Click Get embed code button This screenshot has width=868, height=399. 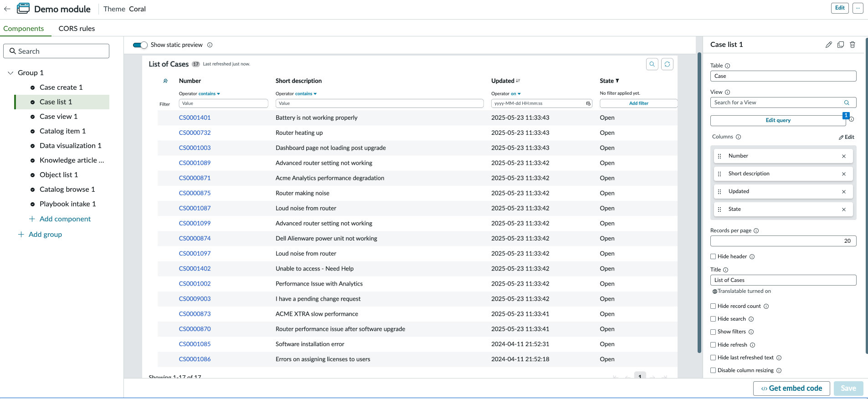(791, 389)
